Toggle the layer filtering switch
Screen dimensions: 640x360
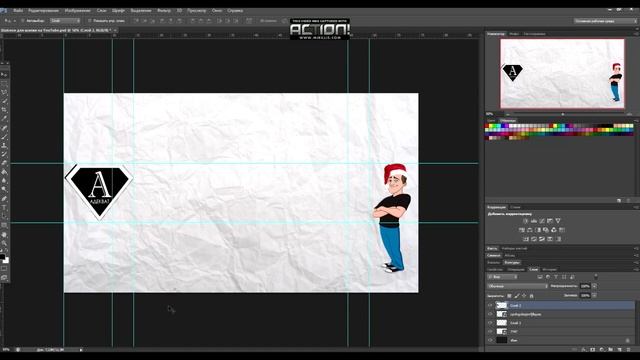(x=596, y=276)
